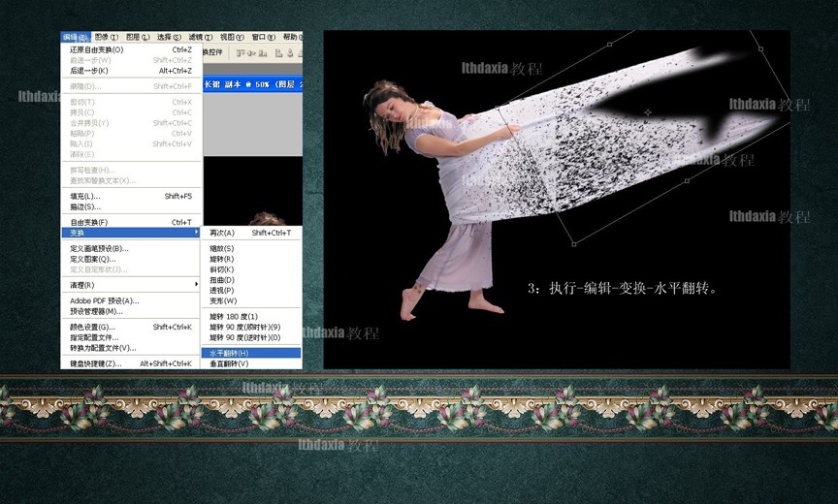This screenshot has height=504, width=838.
Task: Click the greyed 剪切(T) entry
Action: coord(131,102)
